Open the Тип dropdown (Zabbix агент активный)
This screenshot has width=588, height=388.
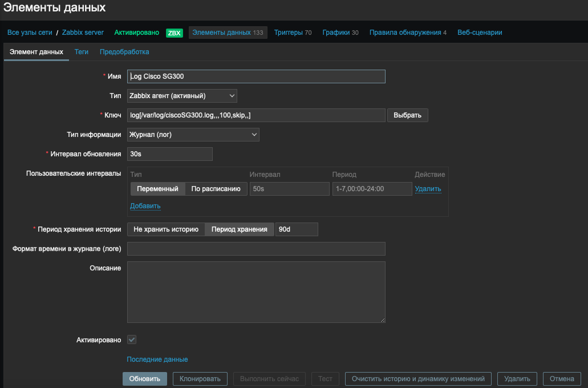pyautogui.click(x=182, y=96)
